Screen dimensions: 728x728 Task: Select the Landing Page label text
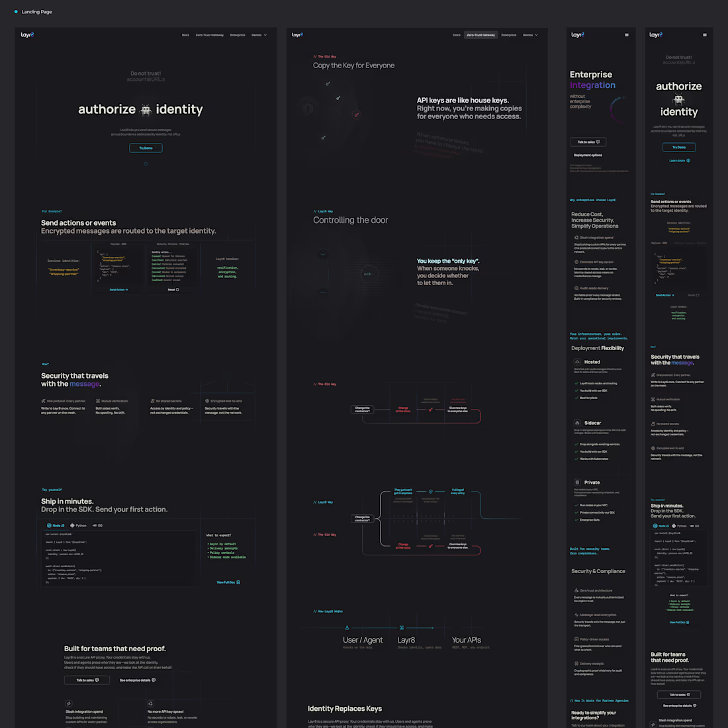[36, 12]
